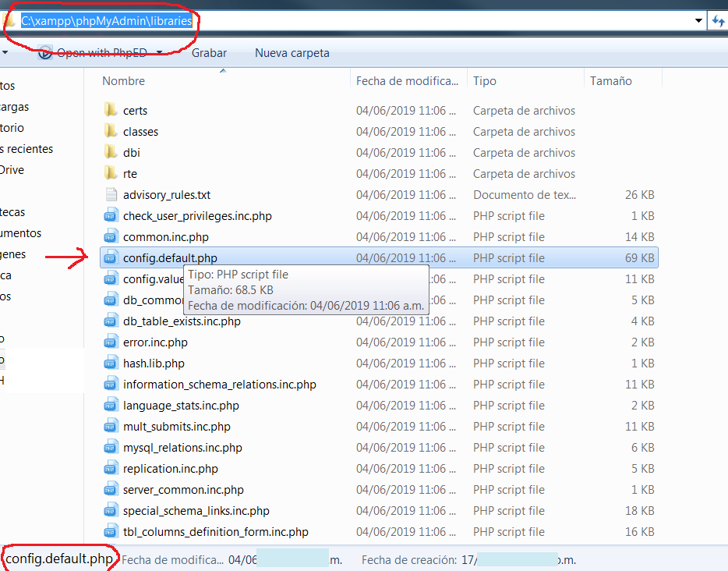Click the mult_submits.inc.php file icon
Image resolution: width=728 pixels, height=571 pixels.
click(x=111, y=426)
